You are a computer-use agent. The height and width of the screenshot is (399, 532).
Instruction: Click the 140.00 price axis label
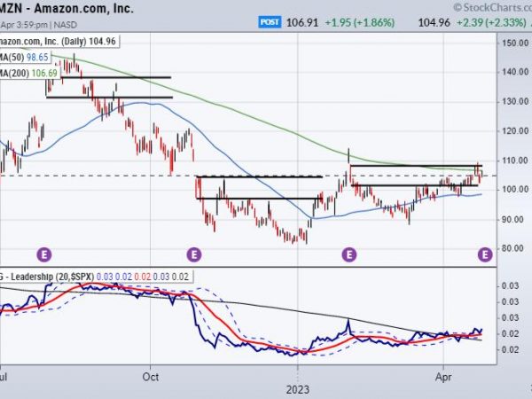coord(515,72)
